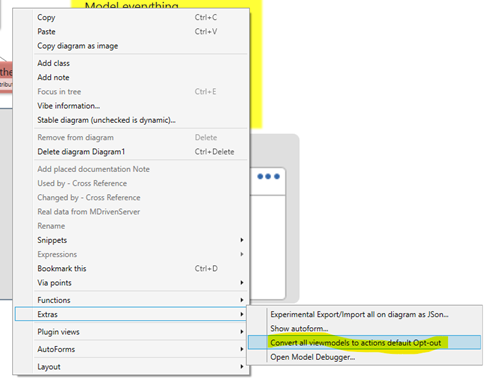Expand the Plugin views submenu

click(131, 332)
